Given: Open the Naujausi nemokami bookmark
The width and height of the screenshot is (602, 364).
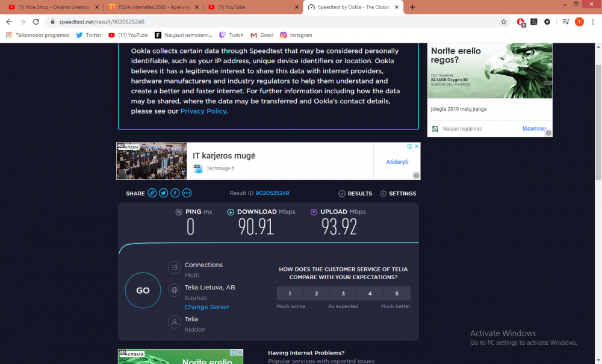Looking at the screenshot, I should (183, 35).
